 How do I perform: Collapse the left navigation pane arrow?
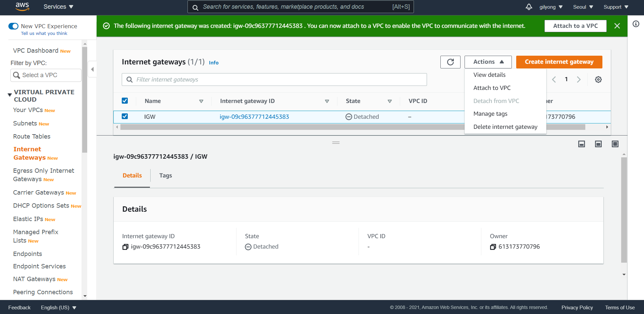coord(92,69)
